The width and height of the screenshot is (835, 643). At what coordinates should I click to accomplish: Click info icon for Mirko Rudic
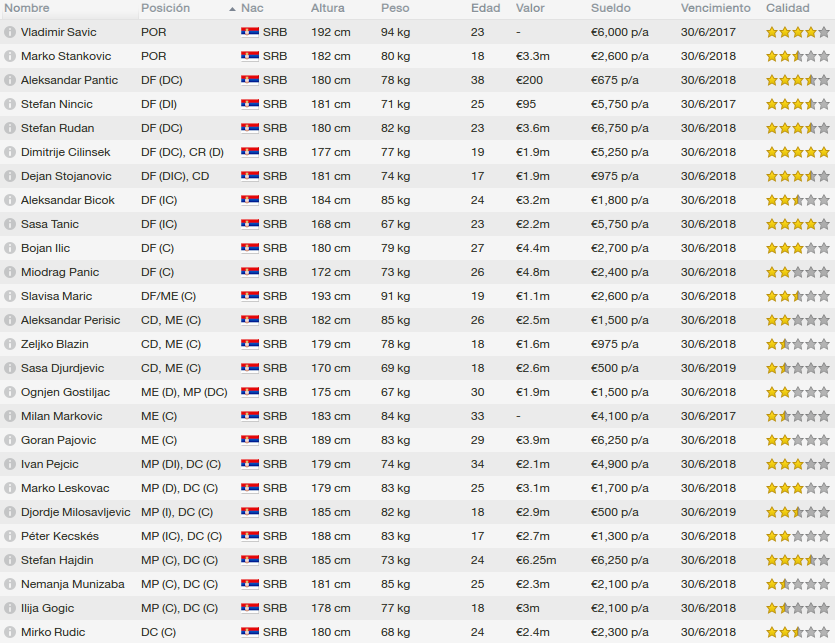(10, 632)
